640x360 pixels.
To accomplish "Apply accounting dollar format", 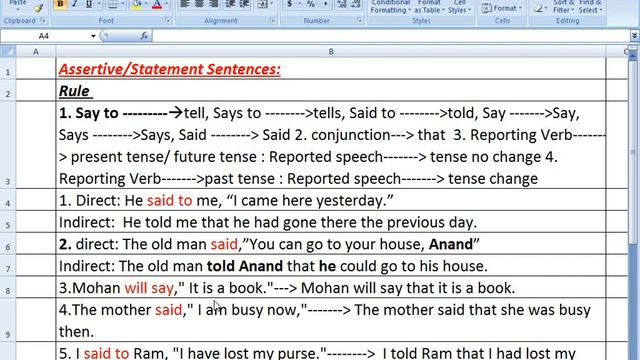I will click(x=289, y=4).
